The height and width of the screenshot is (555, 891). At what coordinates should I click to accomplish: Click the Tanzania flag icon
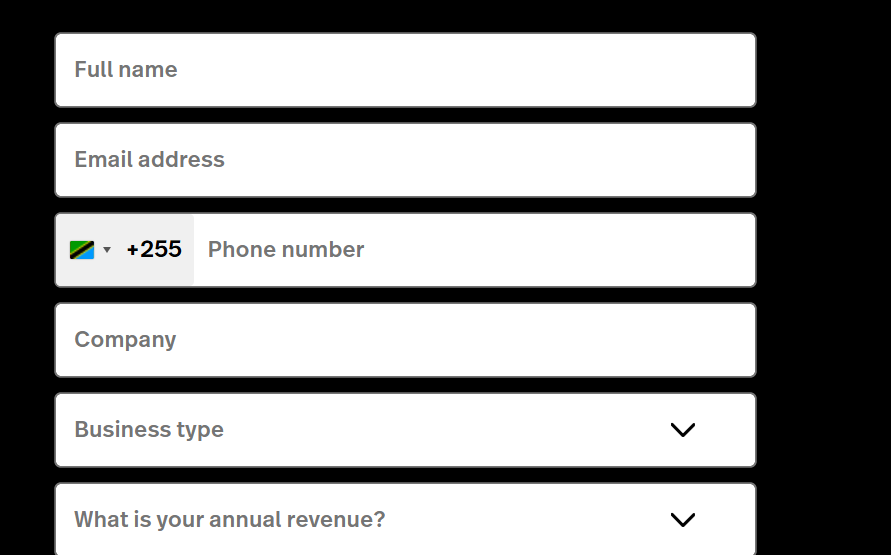point(82,250)
